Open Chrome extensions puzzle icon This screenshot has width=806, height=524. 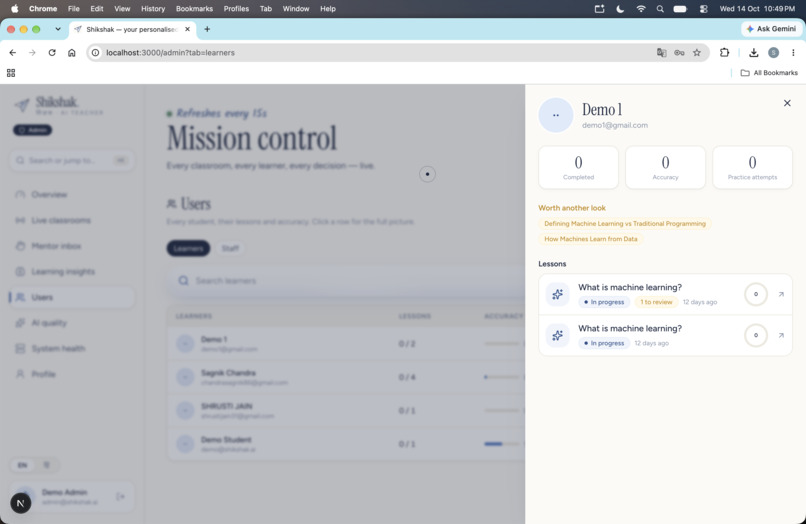coord(724,52)
